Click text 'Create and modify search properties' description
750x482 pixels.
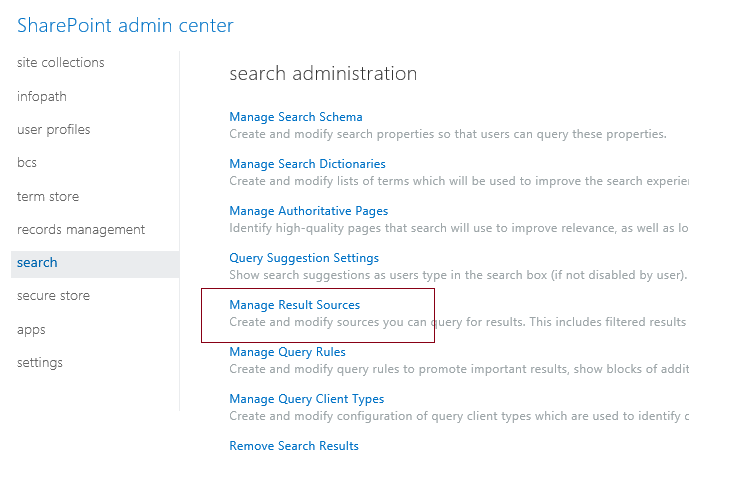tap(448, 134)
